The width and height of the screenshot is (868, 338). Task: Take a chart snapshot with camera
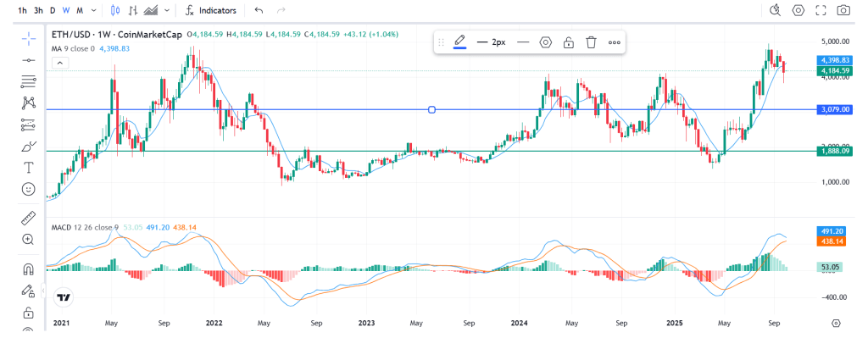click(x=843, y=10)
